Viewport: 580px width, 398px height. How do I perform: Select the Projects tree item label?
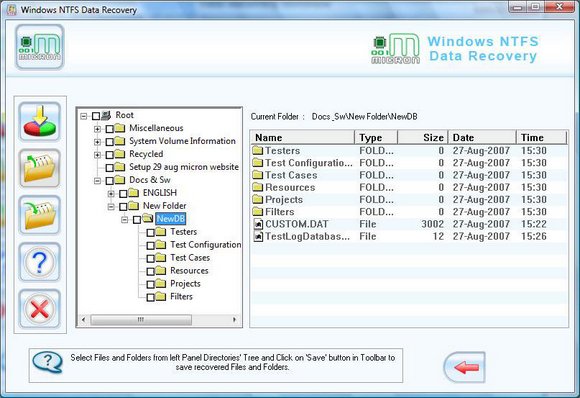(185, 284)
